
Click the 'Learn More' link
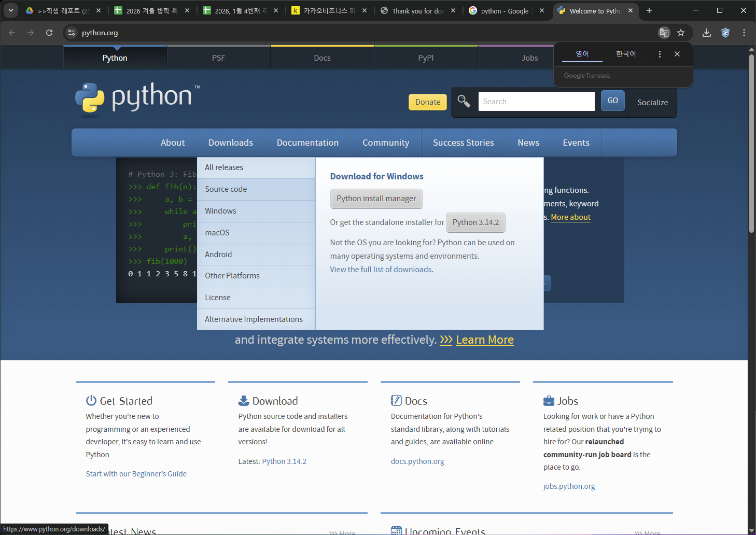[484, 340]
